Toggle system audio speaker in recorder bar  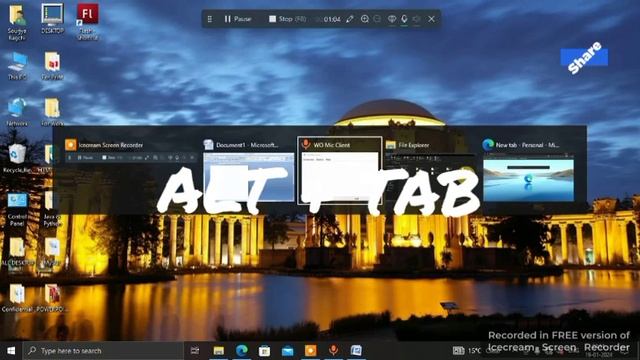[416, 19]
